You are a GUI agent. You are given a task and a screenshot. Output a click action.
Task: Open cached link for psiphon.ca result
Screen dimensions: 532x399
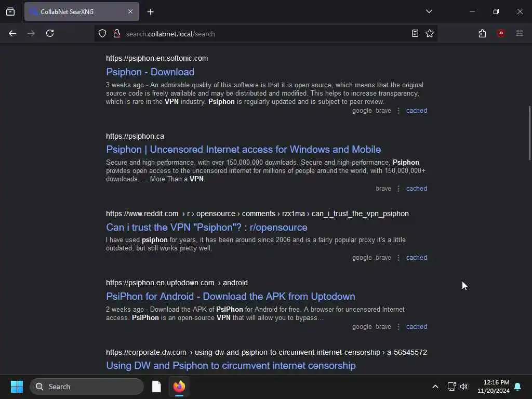[417, 188]
